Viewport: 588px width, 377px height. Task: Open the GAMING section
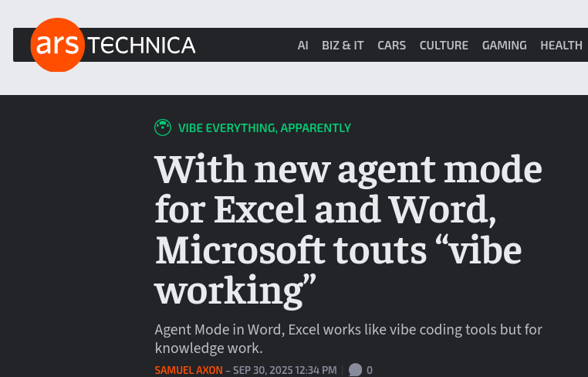point(504,46)
